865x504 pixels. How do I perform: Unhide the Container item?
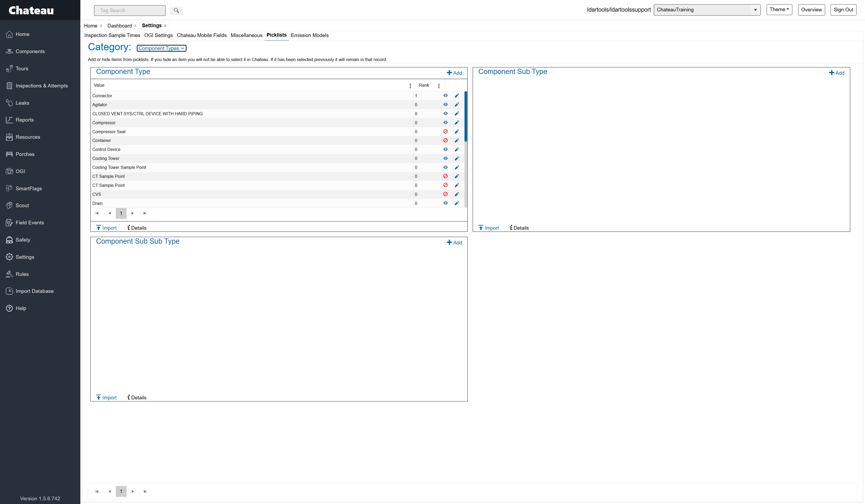coord(445,140)
